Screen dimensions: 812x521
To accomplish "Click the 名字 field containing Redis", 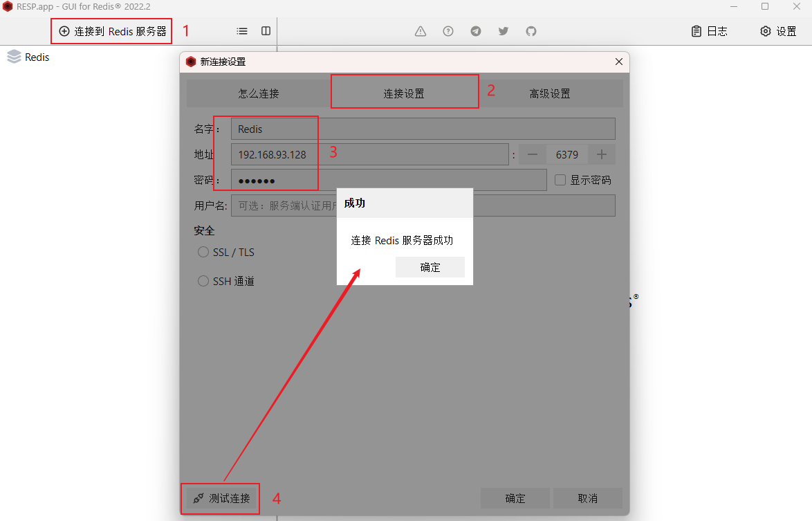I will click(x=423, y=129).
